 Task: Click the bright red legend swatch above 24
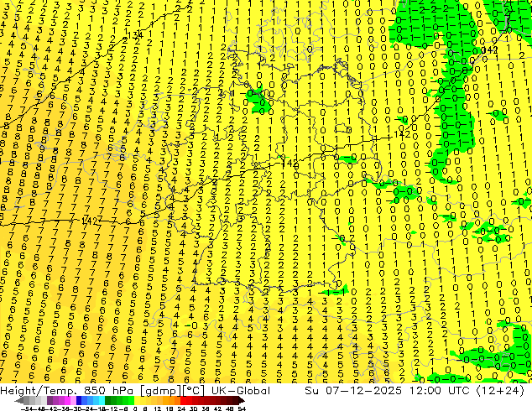coord(183,401)
